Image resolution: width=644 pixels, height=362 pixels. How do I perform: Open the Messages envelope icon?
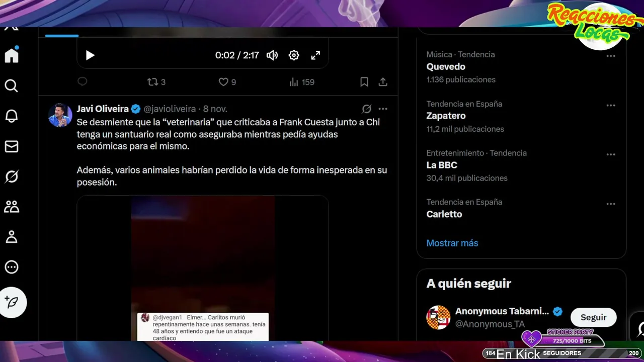coord(12,146)
